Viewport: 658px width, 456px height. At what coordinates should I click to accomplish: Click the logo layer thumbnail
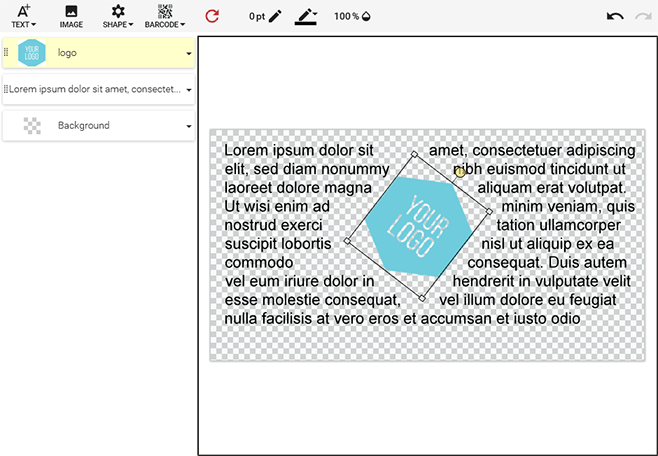pyautogui.click(x=32, y=53)
